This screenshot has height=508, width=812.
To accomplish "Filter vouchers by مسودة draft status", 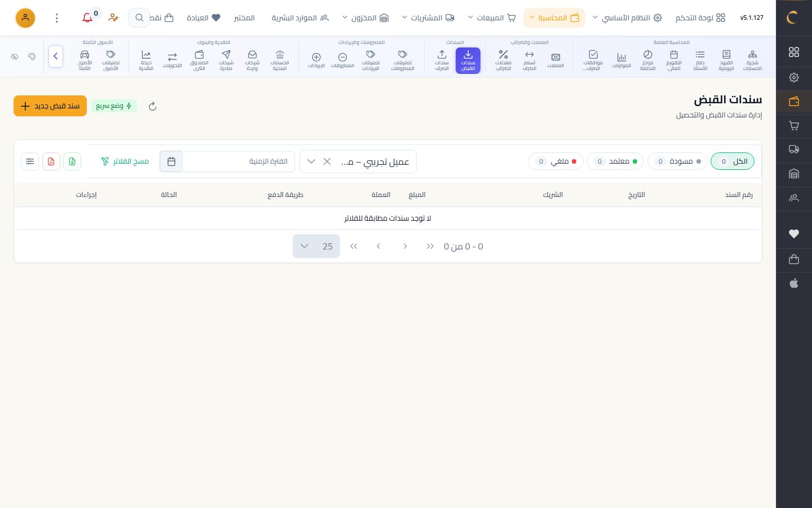I will tap(677, 161).
